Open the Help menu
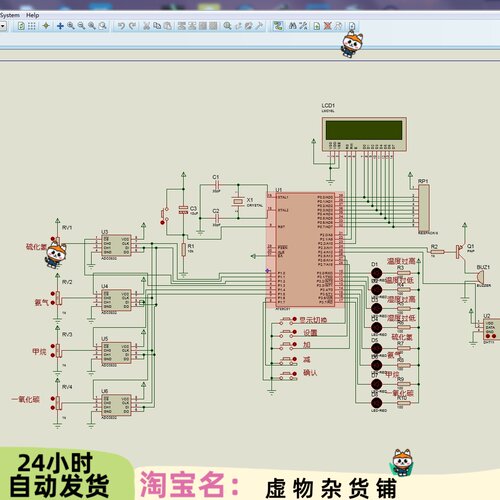The height and width of the screenshot is (500, 500). [32, 15]
